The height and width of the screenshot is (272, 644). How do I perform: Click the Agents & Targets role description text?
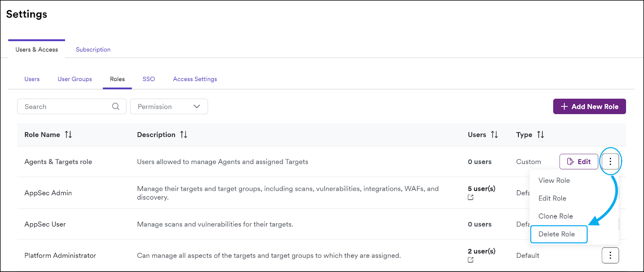[223, 162]
